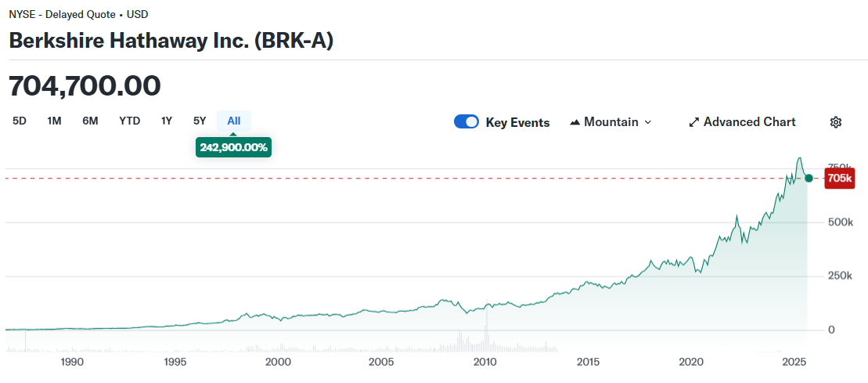Expand the Mountain chart style dropdown
The height and width of the screenshot is (383, 868).
610,122
